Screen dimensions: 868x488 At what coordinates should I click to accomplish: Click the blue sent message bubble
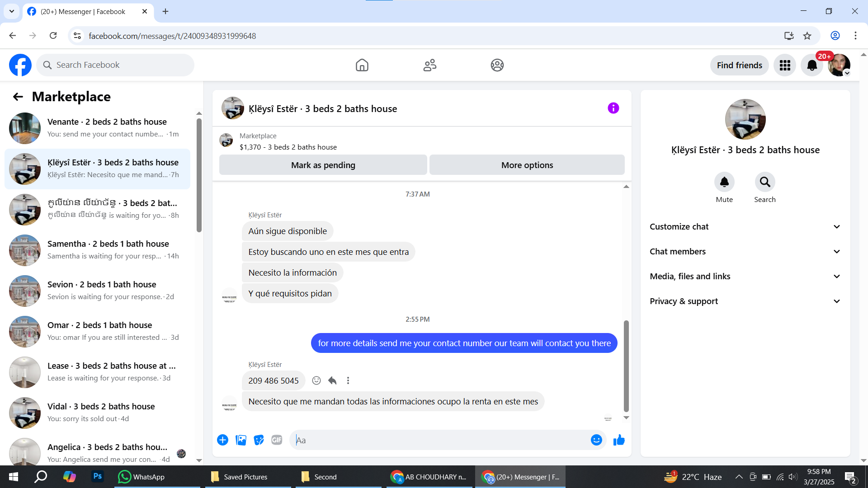click(464, 343)
